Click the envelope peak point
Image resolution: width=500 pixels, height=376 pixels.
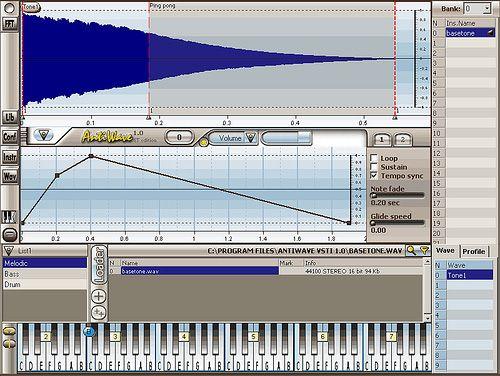point(91,156)
